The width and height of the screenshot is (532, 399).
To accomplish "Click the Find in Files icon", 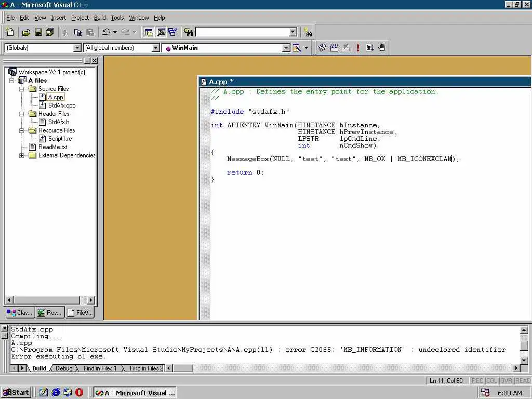I will tap(189, 32).
